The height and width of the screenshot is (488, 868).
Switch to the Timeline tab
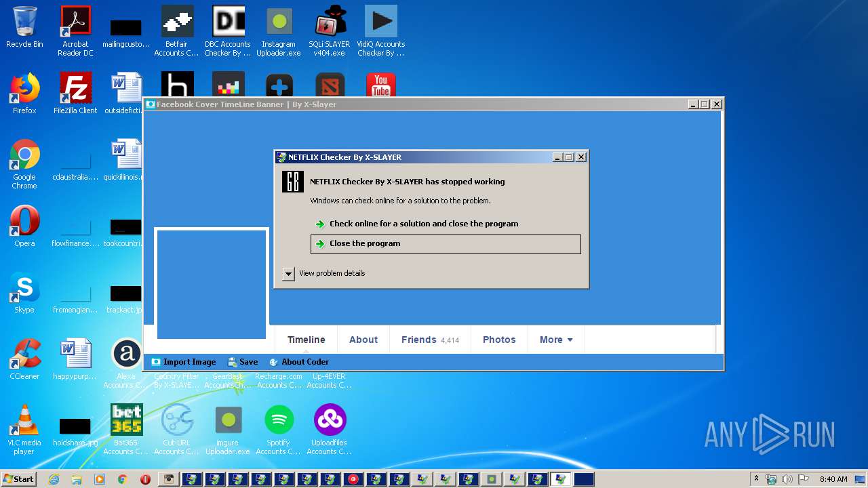[306, 340]
